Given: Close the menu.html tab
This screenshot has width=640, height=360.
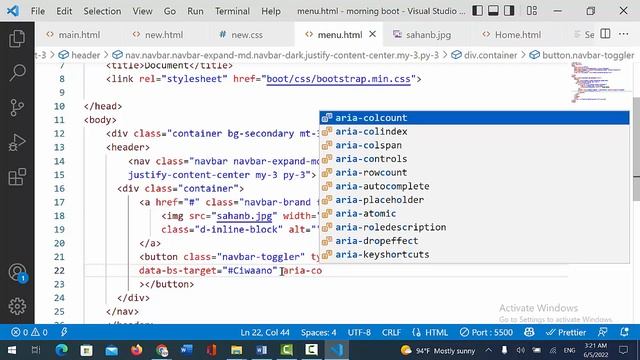Looking at the screenshot, I should tap(372, 34).
